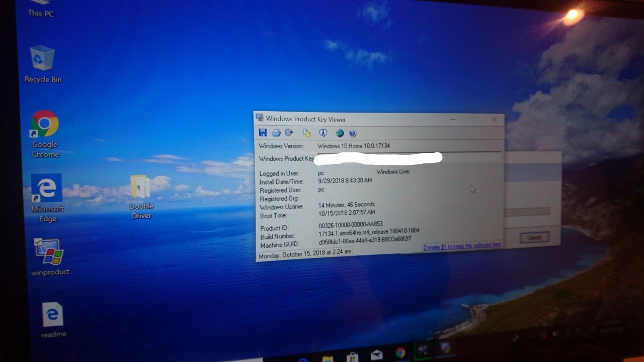Select the Google Chrome desktop shortcut
This screenshot has width=644, height=362.
click(x=45, y=134)
